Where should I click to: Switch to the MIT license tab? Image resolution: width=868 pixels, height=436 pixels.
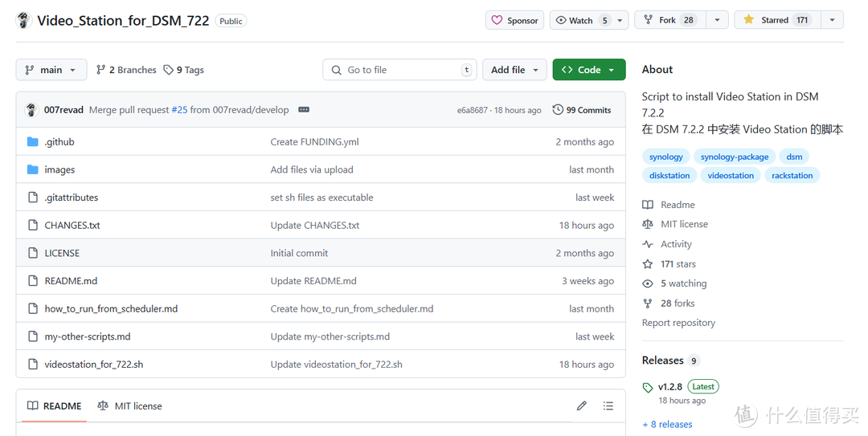pyautogui.click(x=129, y=406)
